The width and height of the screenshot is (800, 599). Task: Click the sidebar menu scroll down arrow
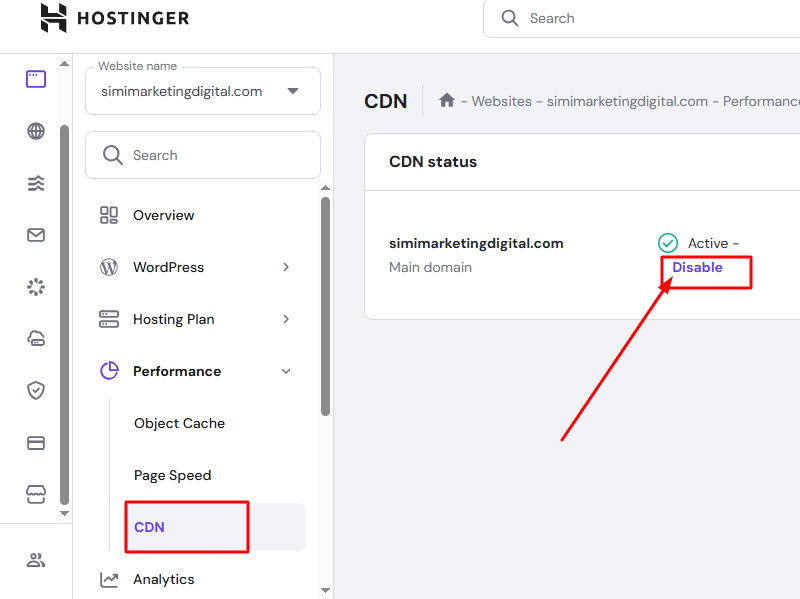(326, 590)
